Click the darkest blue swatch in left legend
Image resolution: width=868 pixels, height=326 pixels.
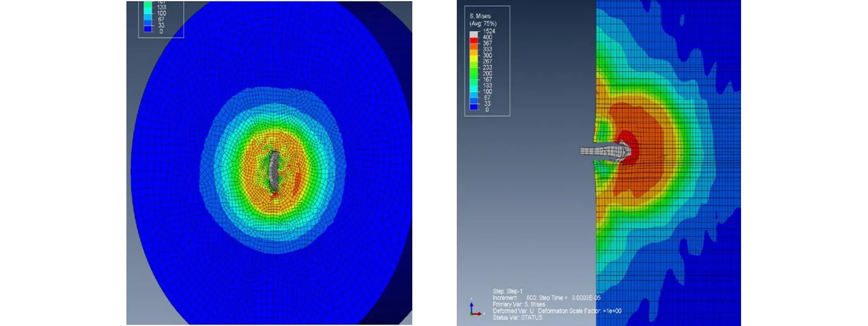pyautogui.click(x=148, y=28)
